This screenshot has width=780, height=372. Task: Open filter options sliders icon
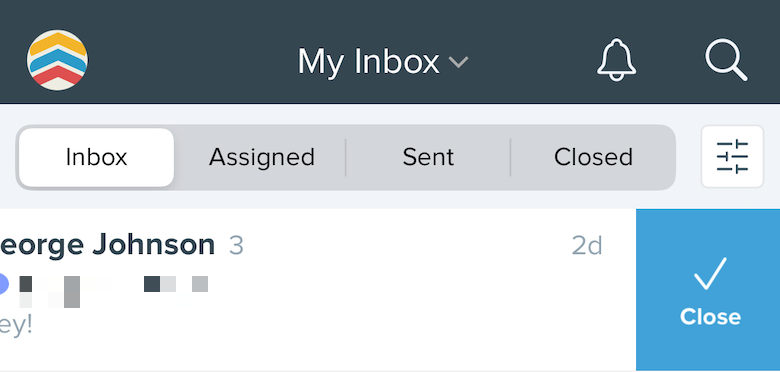732,157
